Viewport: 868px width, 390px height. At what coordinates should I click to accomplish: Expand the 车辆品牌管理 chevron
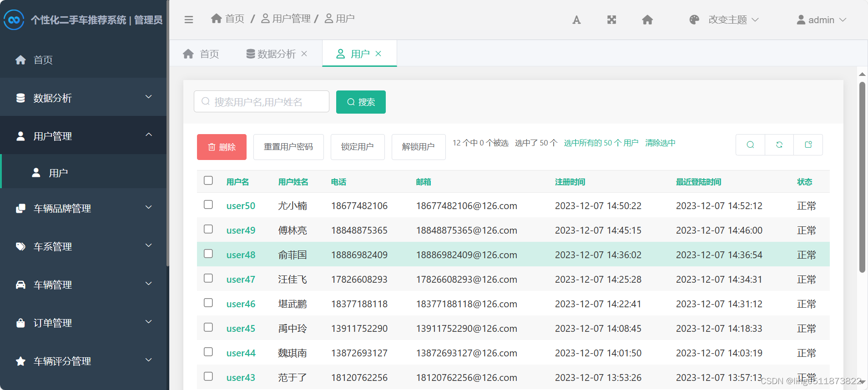[149, 207]
